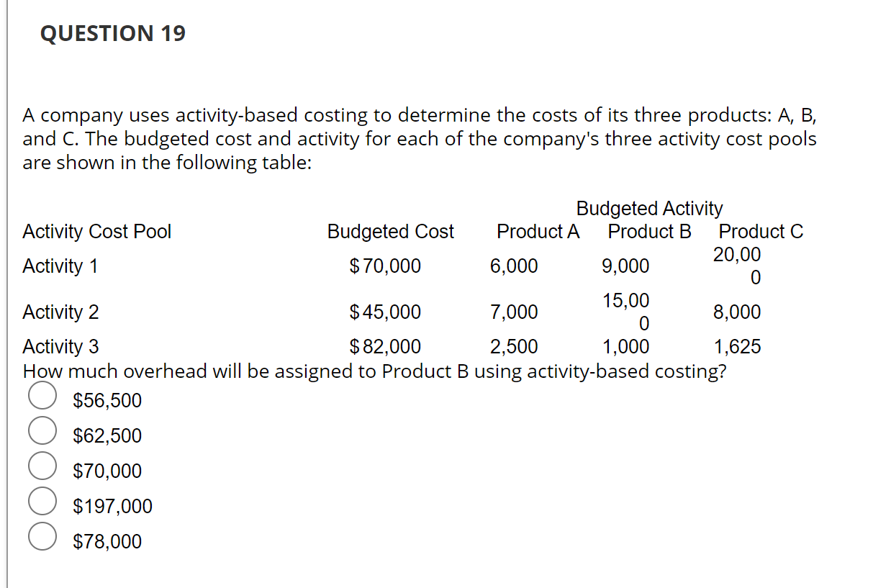Select the $78,000 answer option
The image size is (873, 588).
pyautogui.click(x=42, y=536)
